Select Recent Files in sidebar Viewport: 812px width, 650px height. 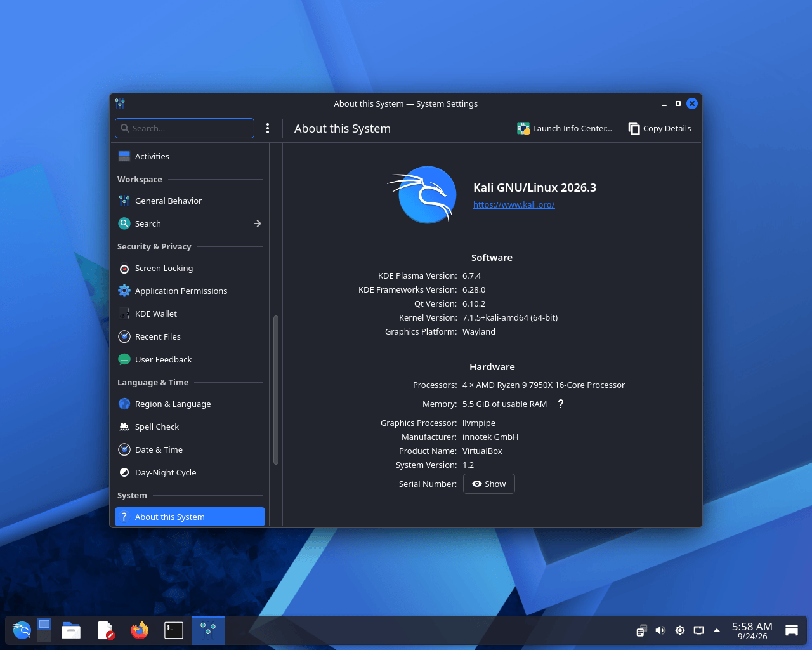tap(190, 336)
